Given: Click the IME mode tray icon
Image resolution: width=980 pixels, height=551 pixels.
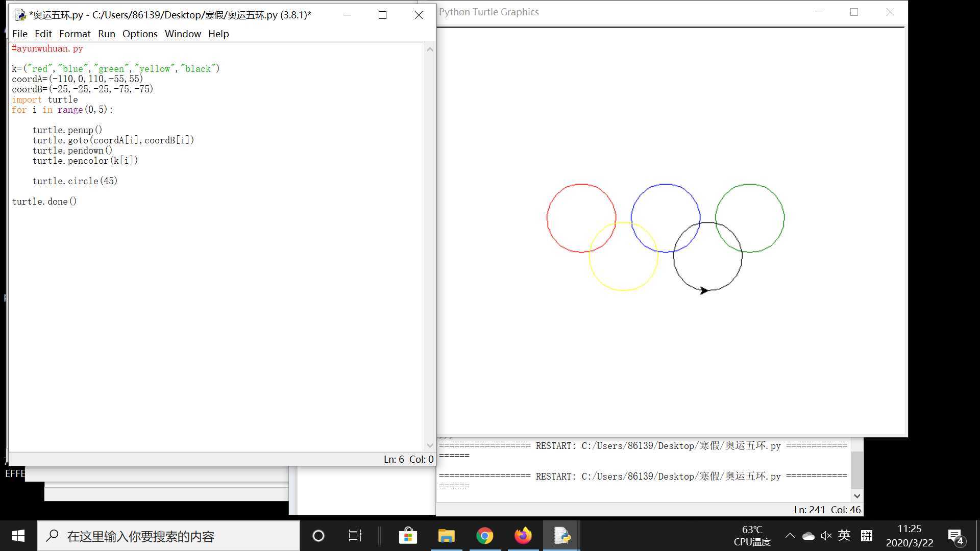Looking at the screenshot, I should point(867,535).
